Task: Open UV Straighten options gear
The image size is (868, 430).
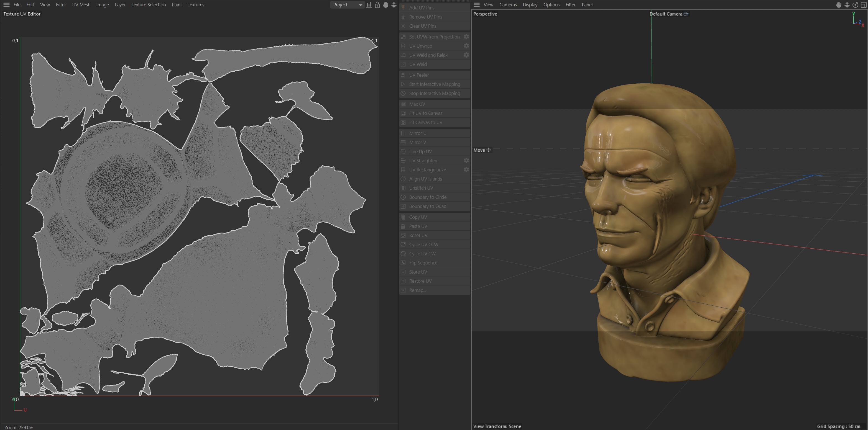Action: 466,161
